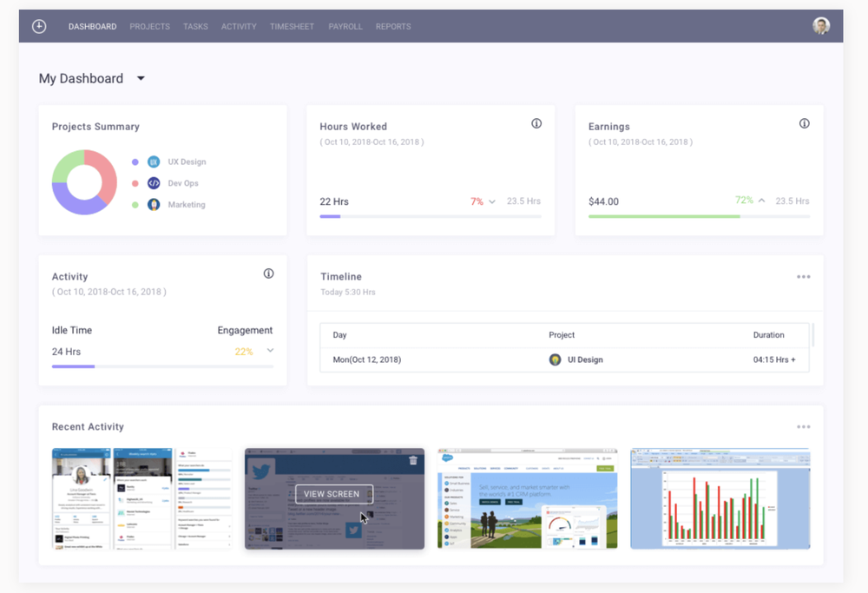Viewport: 868px width, 593px height.
Task: Expand the My Dashboard dropdown
Action: click(x=141, y=78)
